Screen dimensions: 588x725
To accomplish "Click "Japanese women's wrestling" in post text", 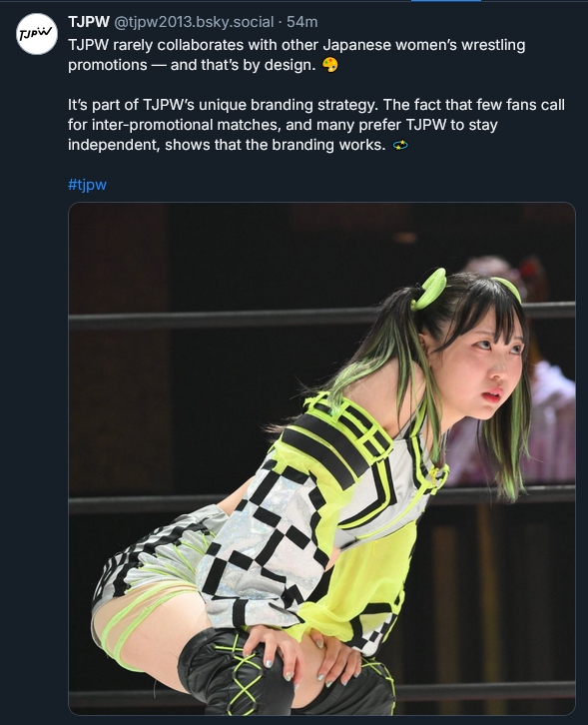I will (x=424, y=45).
